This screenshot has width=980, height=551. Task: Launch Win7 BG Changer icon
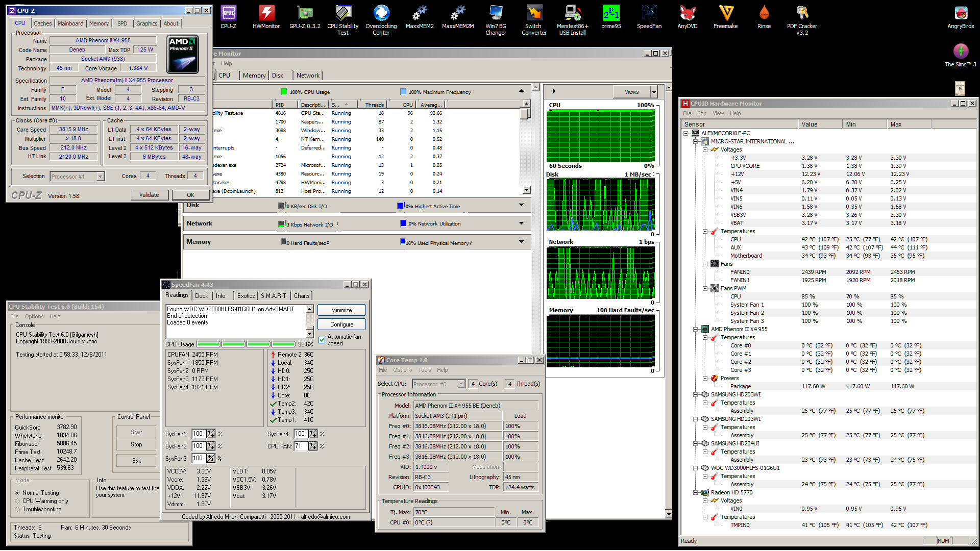point(496,20)
